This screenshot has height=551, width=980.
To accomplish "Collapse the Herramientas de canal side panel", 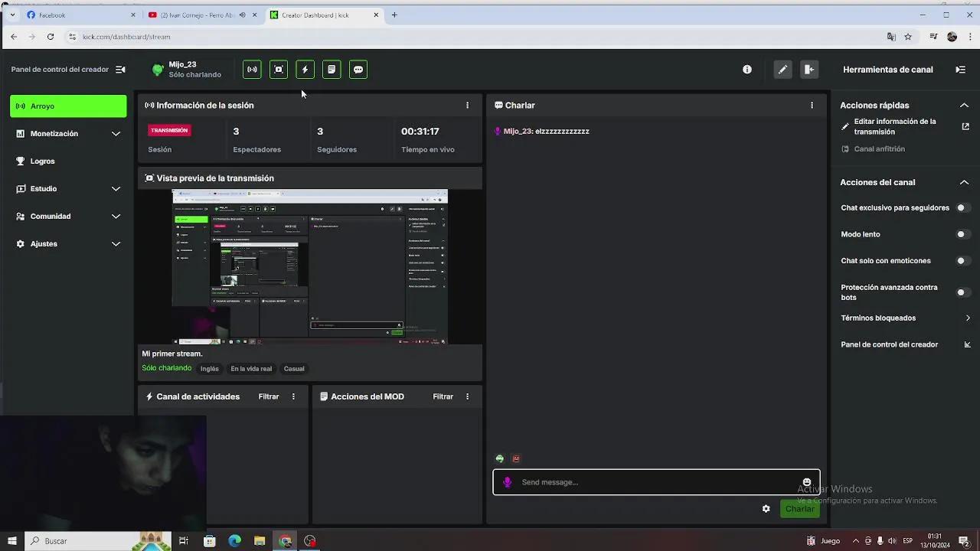I will click(961, 70).
